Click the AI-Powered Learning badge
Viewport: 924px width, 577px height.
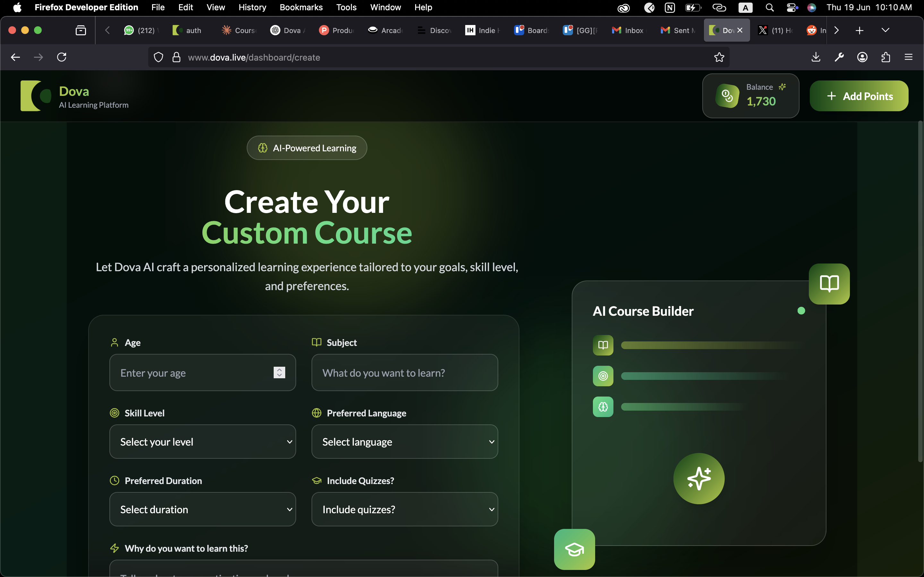307,148
